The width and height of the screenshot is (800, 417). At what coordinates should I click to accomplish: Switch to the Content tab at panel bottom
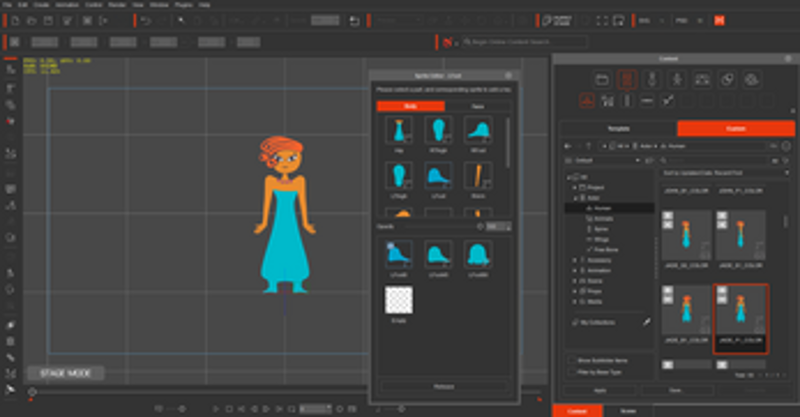(578, 411)
